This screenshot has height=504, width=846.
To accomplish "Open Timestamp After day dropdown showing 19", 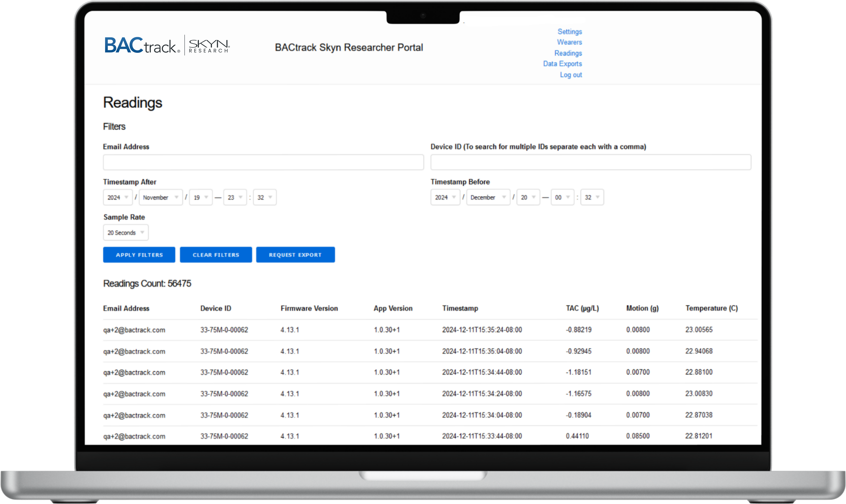I will [201, 197].
